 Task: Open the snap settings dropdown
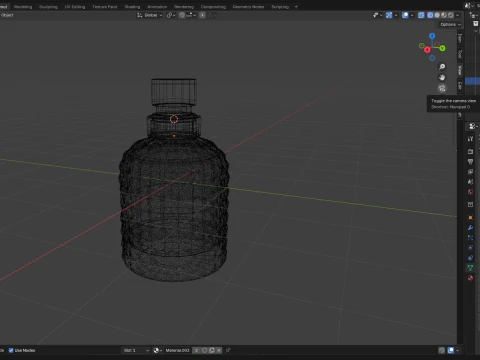(191, 15)
